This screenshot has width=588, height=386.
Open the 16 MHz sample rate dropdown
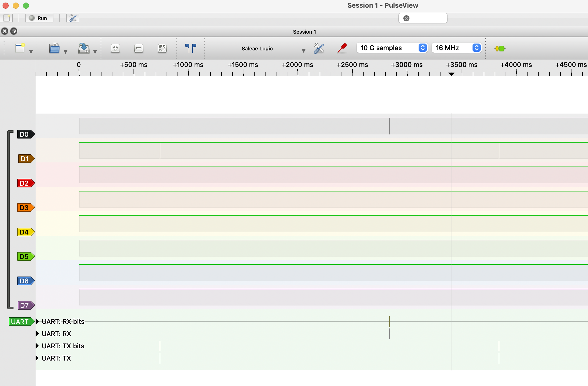pyautogui.click(x=457, y=48)
